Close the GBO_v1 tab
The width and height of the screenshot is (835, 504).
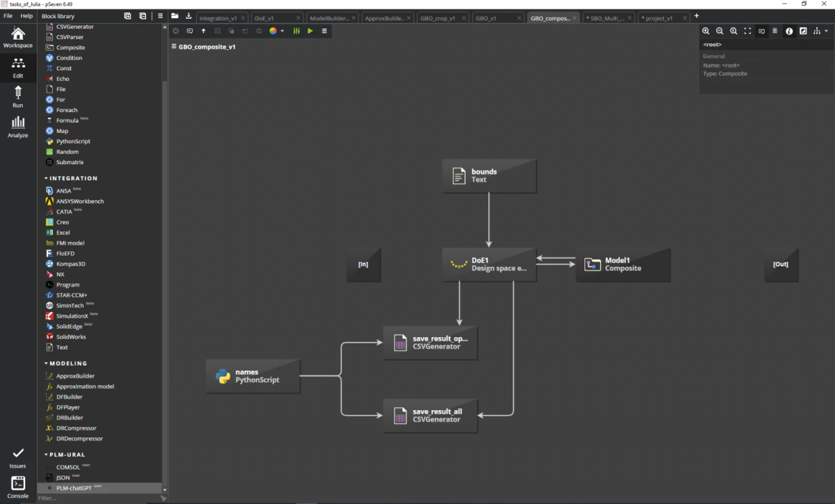pyautogui.click(x=518, y=18)
